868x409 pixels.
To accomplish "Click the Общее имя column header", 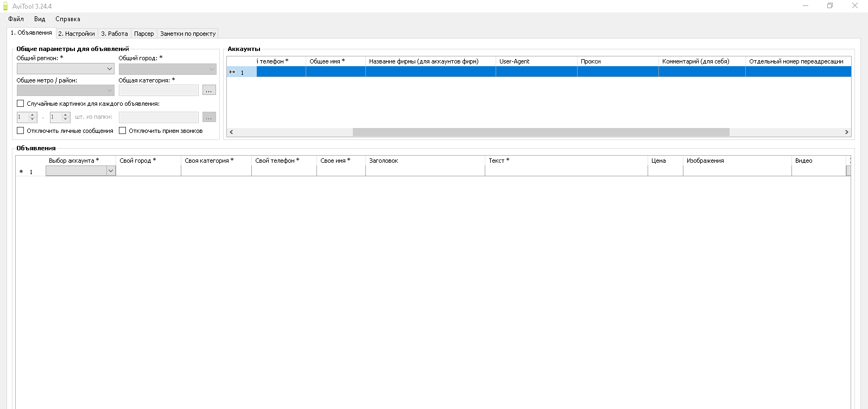I will coord(335,61).
